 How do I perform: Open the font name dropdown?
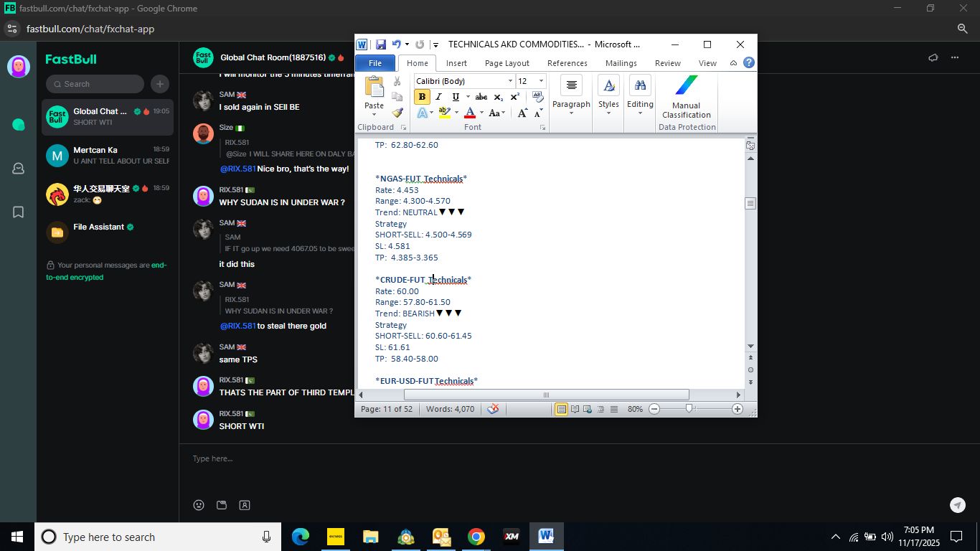[510, 81]
